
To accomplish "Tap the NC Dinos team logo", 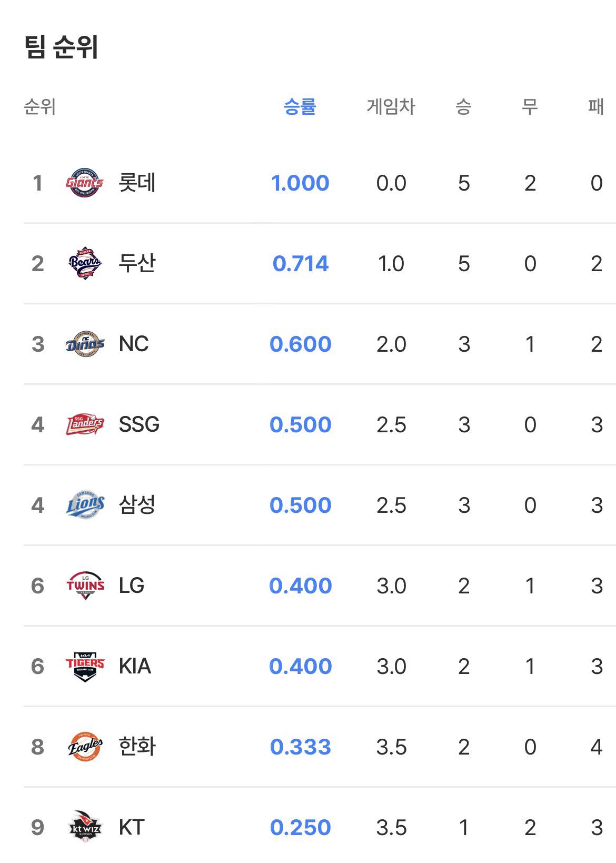I will pyautogui.click(x=85, y=344).
